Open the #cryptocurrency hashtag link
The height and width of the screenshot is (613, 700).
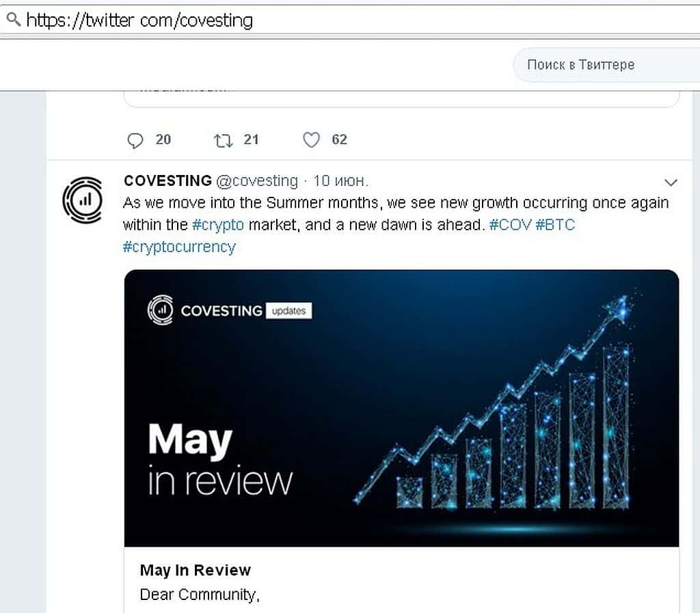[179, 247]
